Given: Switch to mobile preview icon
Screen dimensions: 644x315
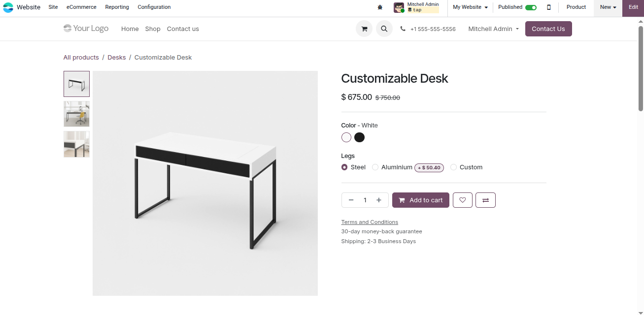Looking at the screenshot, I should pos(549,7).
